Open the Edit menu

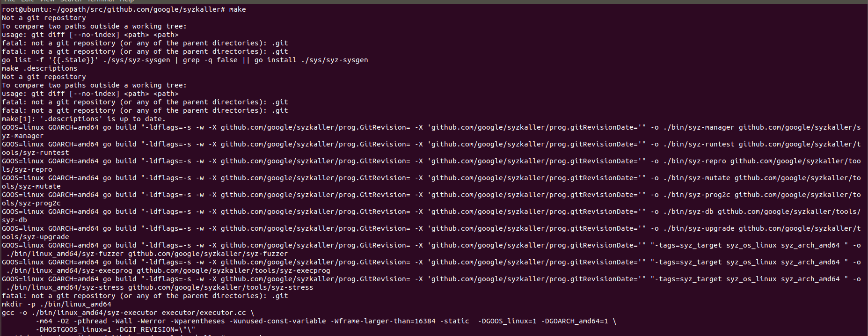pos(28,1)
